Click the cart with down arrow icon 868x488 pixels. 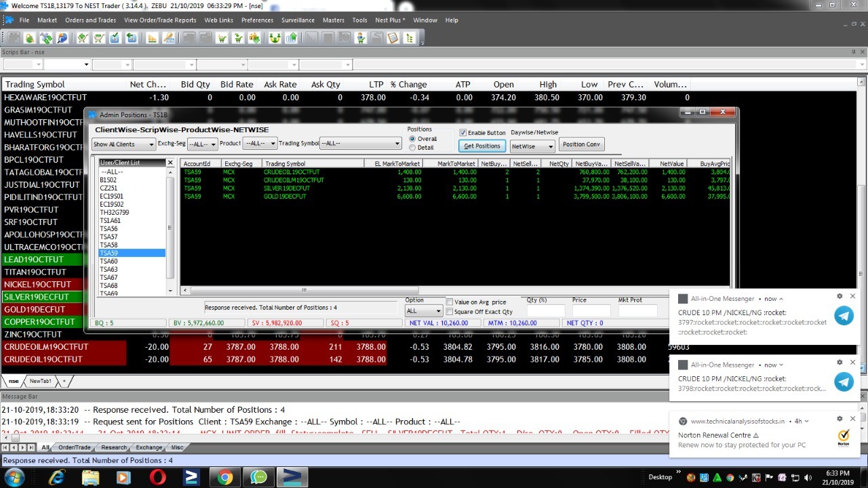click(238, 38)
